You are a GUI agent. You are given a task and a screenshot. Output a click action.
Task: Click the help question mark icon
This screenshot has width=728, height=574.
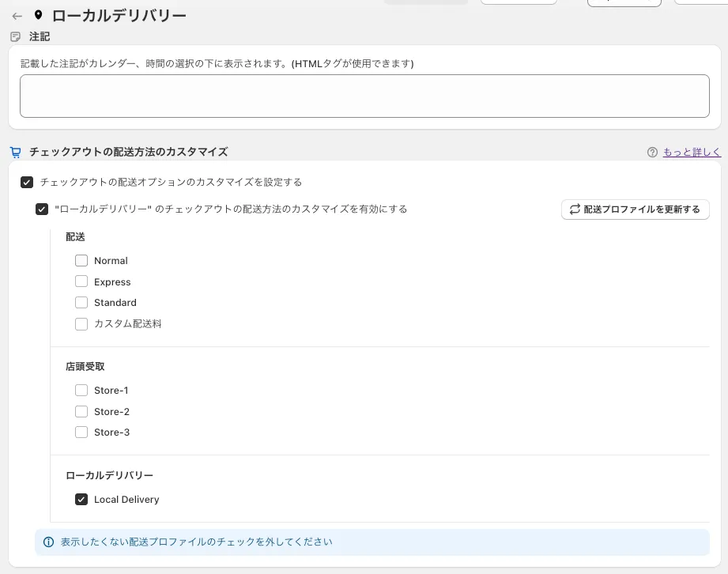tap(652, 153)
